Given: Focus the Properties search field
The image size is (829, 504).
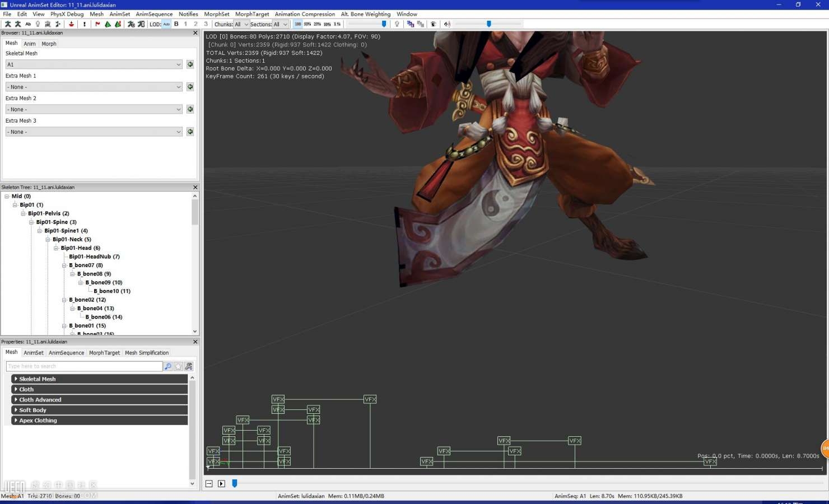Looking at the screenshot, I should (x=84, y=366).
